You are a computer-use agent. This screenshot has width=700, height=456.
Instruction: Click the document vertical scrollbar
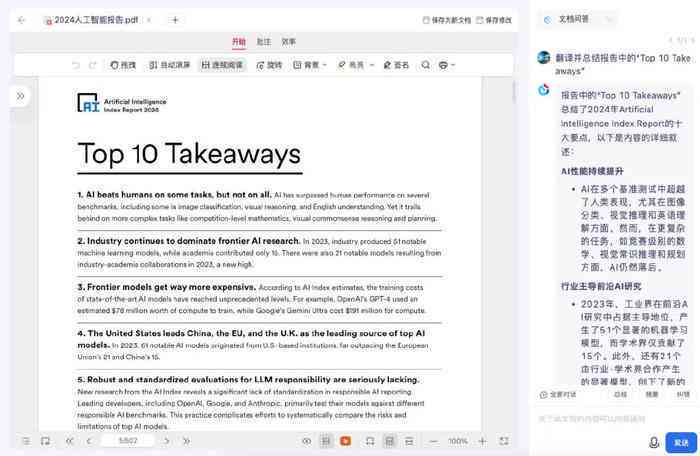pos(514,92)
